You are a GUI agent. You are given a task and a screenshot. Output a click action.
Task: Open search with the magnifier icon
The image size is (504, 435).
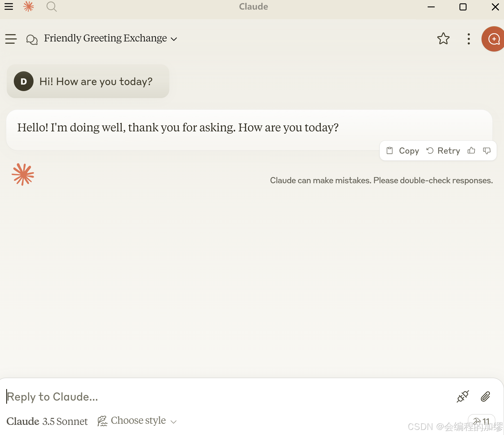coord(52,6)
